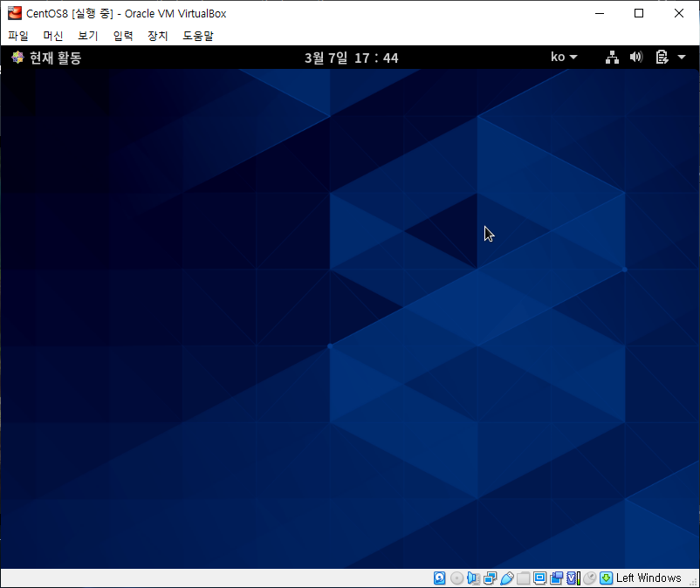
Task: Open the 도움말 menu
Action: pos(198,36)
